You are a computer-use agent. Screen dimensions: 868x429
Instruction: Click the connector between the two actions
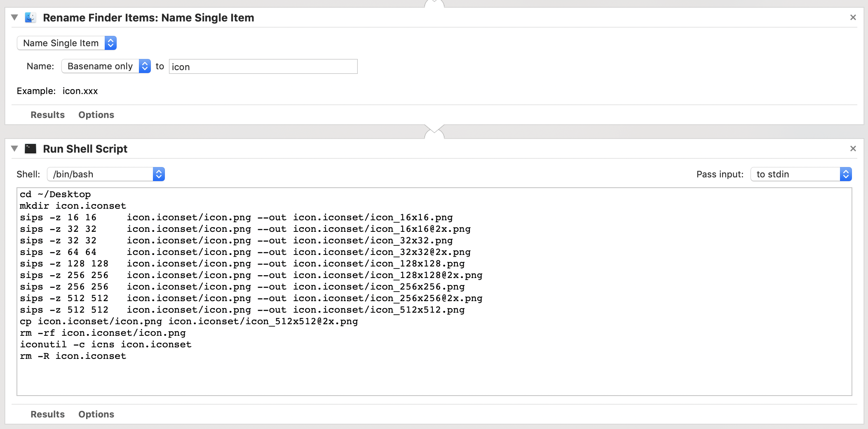click(x=434, y=131)
